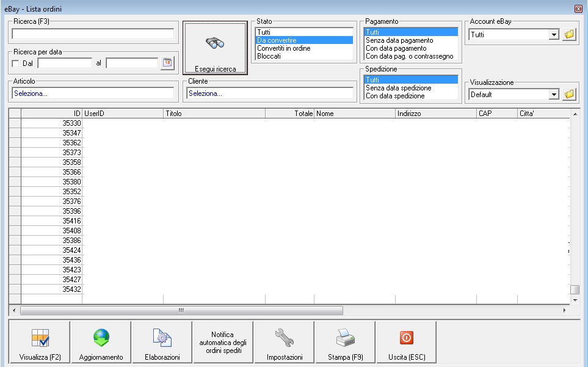
Task: Select order row 35380
Action: [52, 181]
